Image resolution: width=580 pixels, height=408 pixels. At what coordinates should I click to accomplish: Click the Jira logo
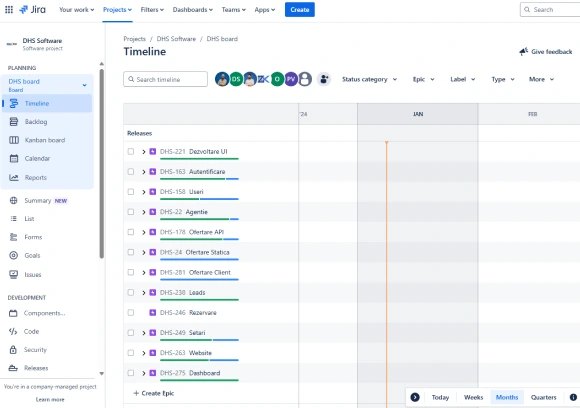pos(33,10)
